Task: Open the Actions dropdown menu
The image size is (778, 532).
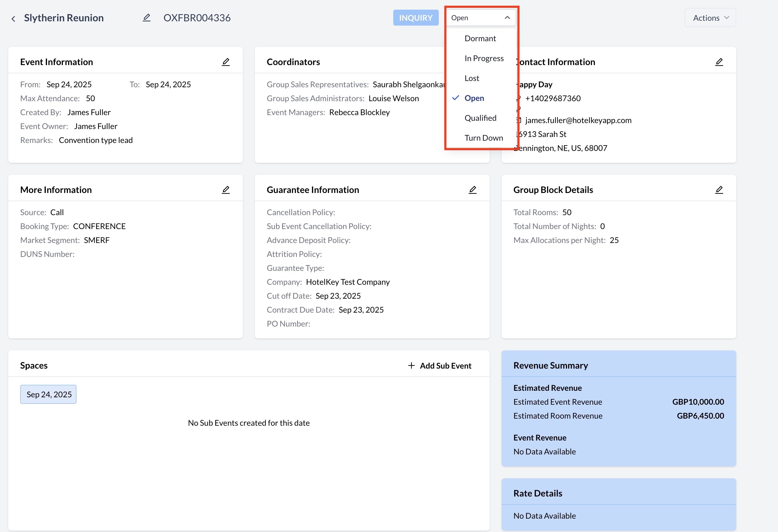Action: click(710, 18)
